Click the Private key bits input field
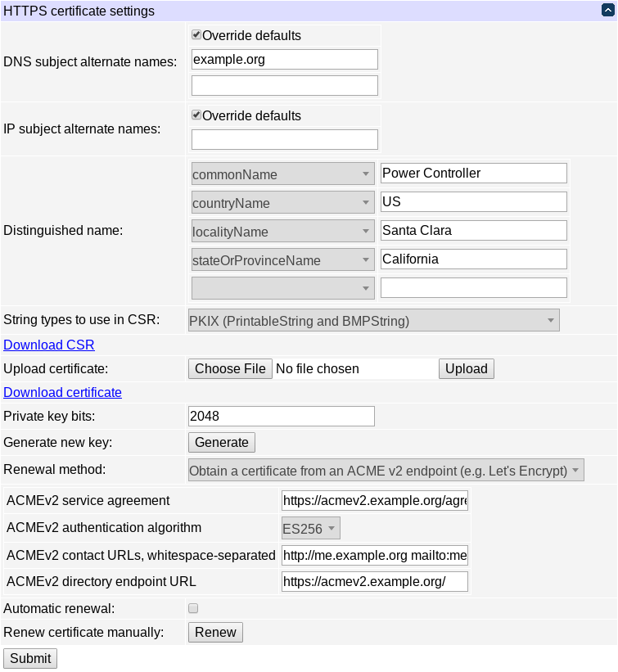 [x=281, y=416]
